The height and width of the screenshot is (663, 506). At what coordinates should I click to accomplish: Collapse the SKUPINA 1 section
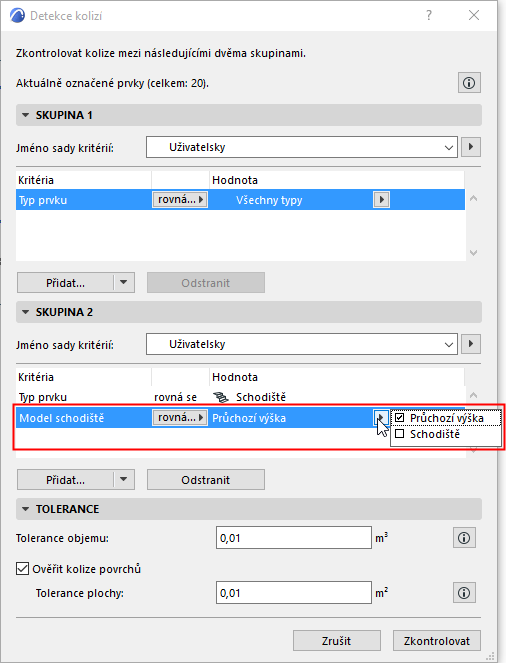pyautogui.click(x=25, y=115)
